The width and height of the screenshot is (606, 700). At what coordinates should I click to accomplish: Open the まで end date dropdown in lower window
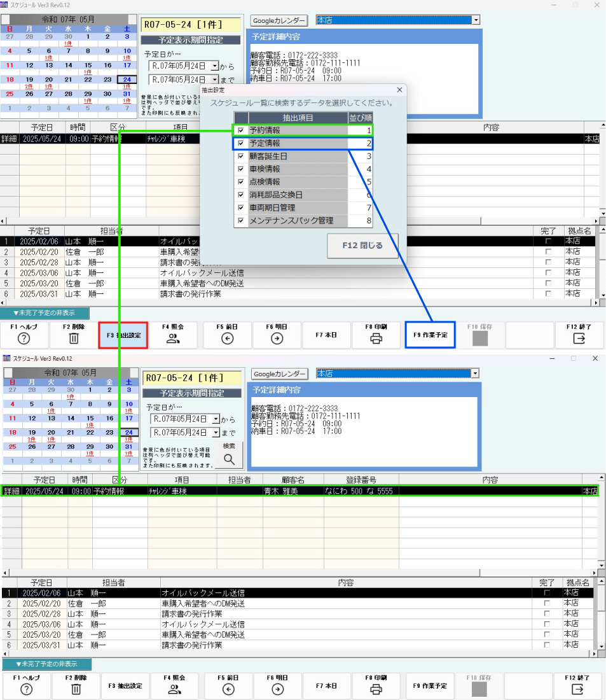pyautogui.click(x=216, y=433)
